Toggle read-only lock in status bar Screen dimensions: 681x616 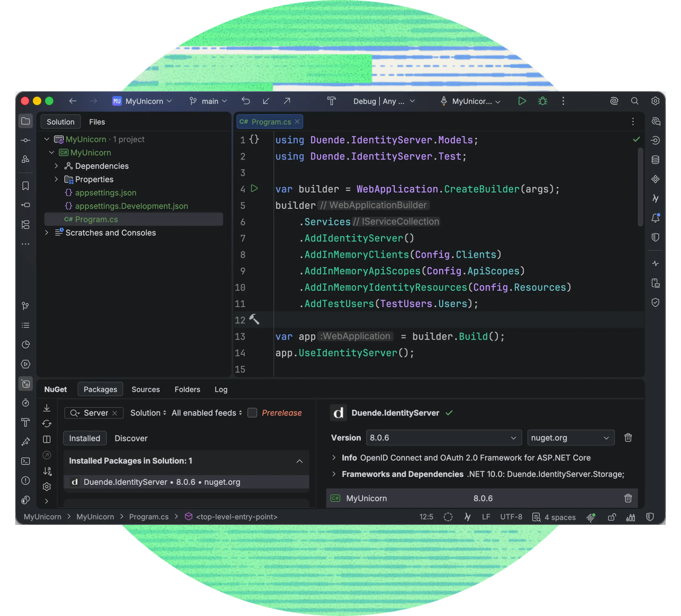tap(612, 517)
